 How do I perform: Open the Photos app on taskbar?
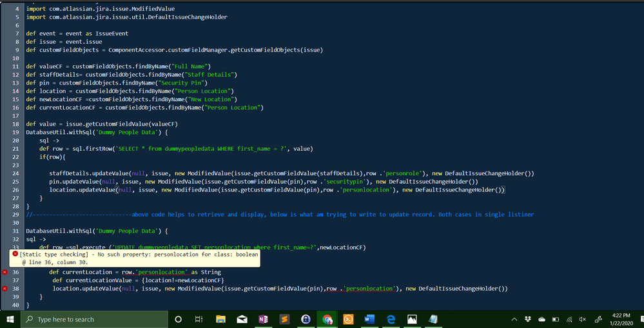pos(412,319)
